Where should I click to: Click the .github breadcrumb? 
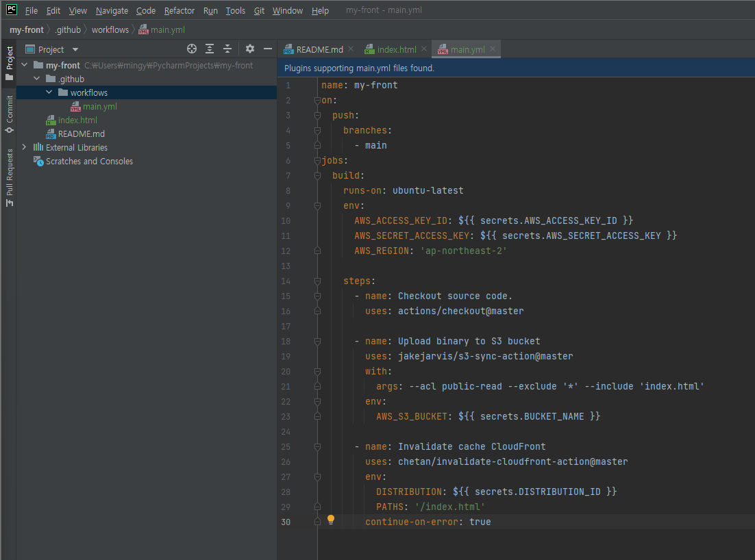pos(68,30)
